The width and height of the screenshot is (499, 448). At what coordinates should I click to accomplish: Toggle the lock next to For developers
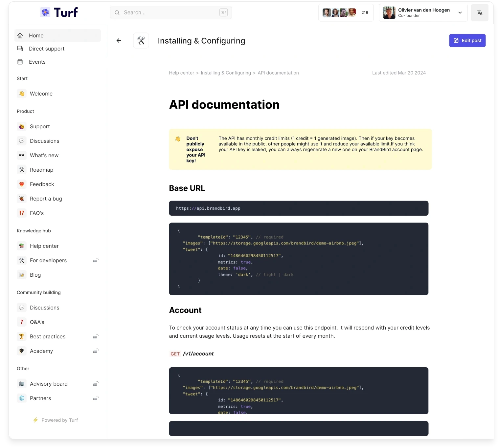pos(96,260)
